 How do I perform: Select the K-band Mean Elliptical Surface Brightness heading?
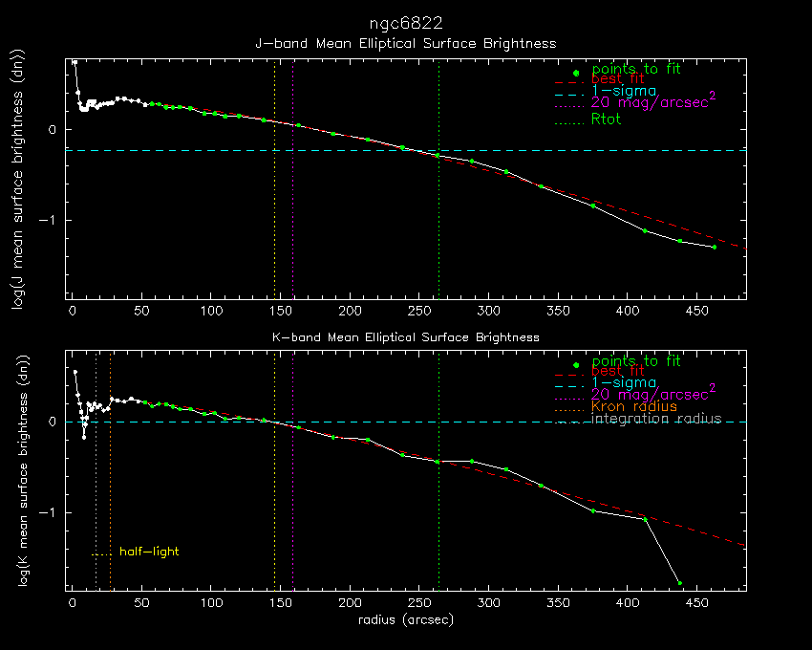406,337
